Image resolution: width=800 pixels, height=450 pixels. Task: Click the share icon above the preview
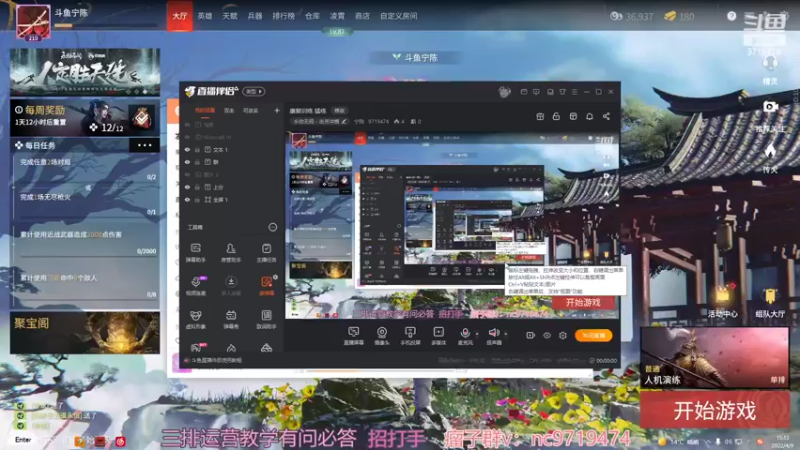tap(606, 116)
